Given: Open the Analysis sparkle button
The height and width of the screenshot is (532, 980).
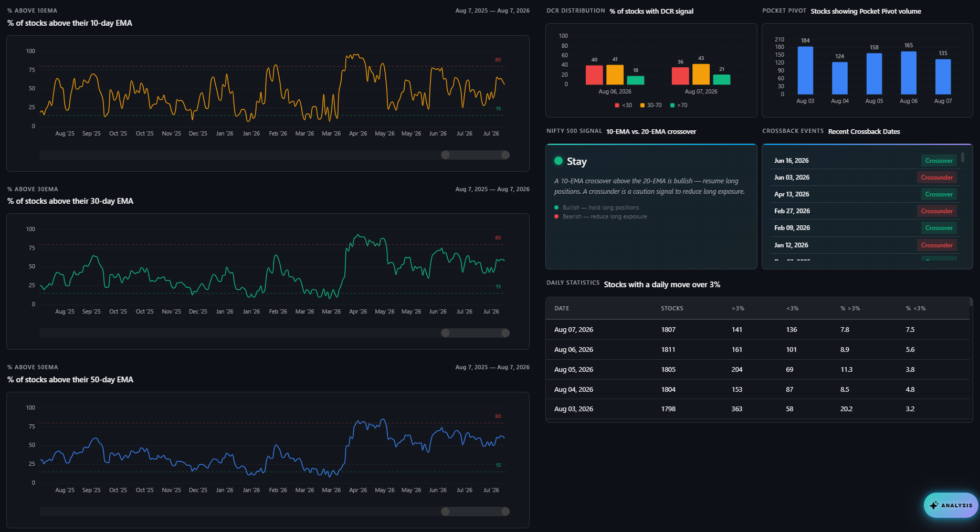Looking at the screenshot, I should coord(951,505).
